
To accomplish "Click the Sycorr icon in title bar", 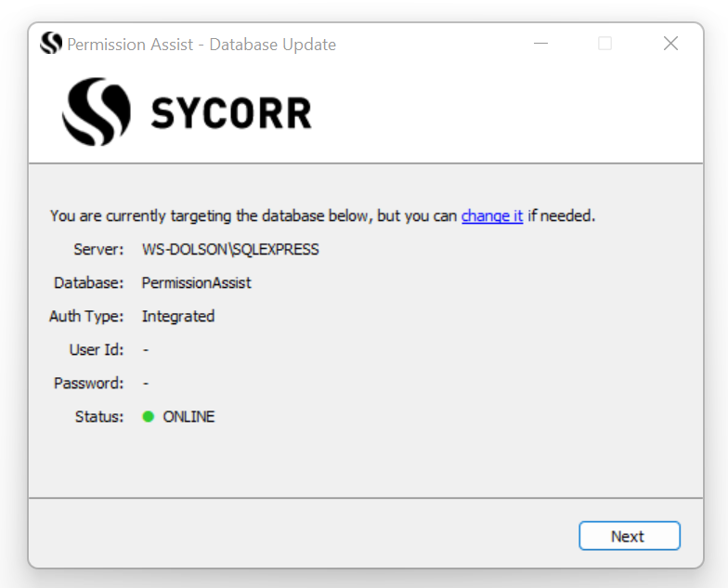I will [x=51, y=44].
